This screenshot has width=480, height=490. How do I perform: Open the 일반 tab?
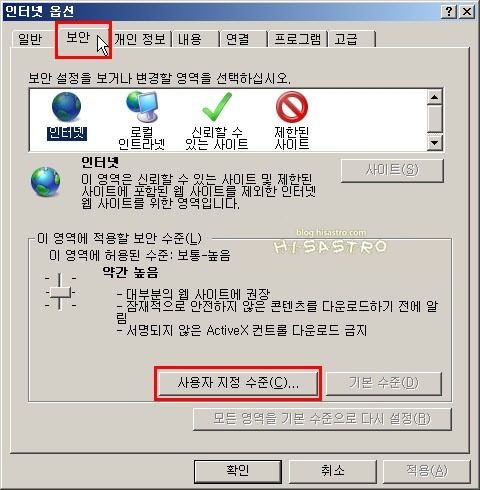[x=30, y=39]
